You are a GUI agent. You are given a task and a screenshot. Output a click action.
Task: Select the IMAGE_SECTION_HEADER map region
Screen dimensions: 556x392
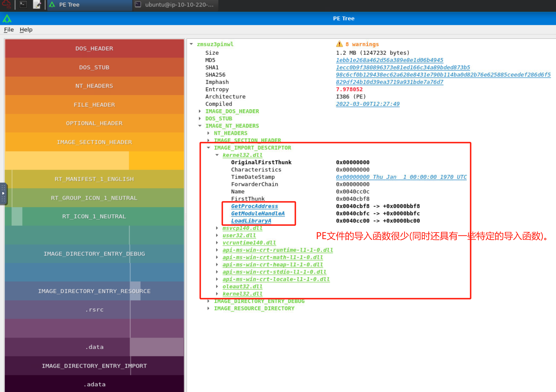pos(94,142)
